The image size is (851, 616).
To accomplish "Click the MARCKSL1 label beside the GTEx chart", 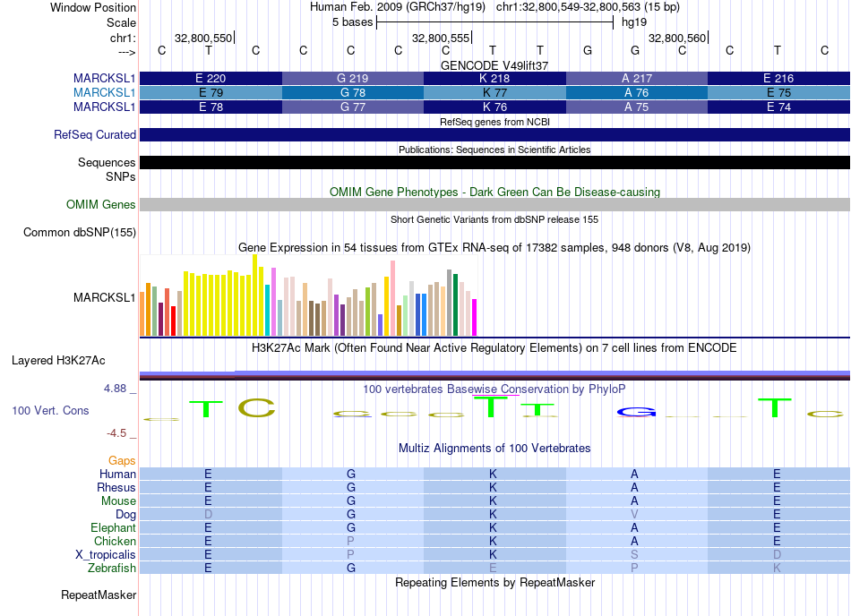I will click(x=104, y=297).
